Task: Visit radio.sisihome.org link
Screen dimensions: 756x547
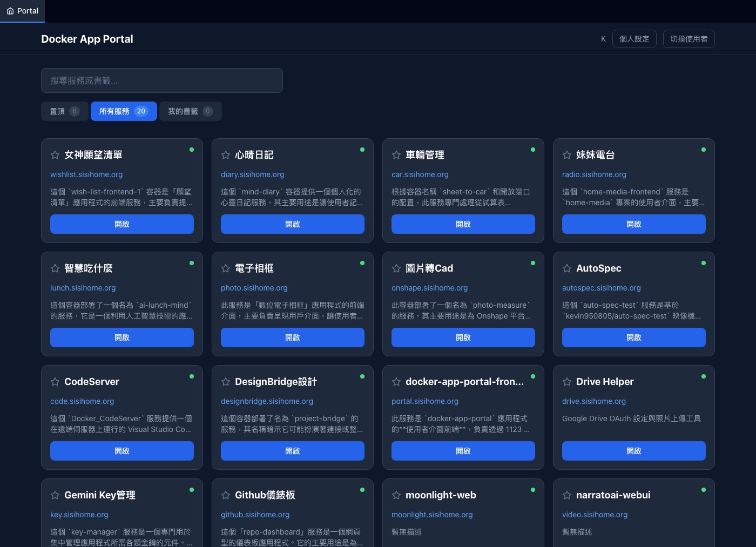Action: pos(594,174)
